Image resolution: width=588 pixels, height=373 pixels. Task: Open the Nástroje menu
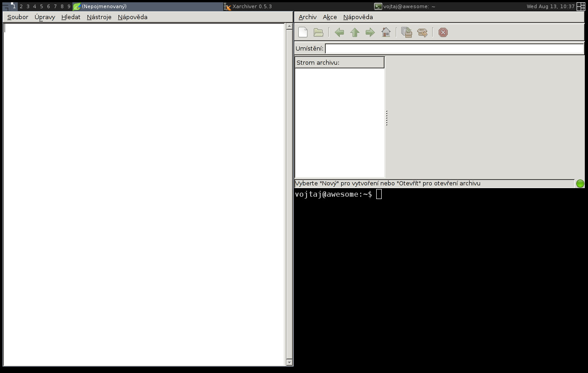[x=99, y=17]
